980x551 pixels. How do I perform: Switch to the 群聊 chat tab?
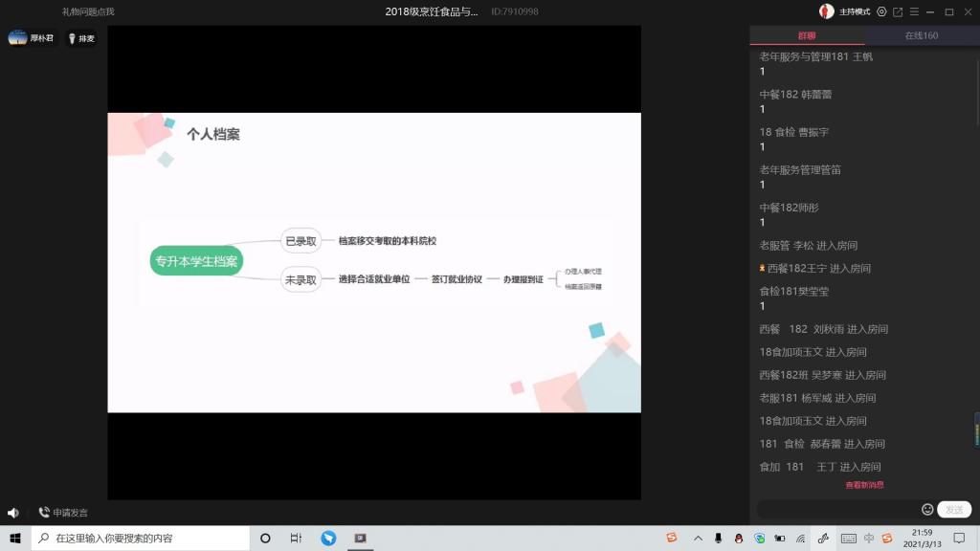[x=807, y=35]
